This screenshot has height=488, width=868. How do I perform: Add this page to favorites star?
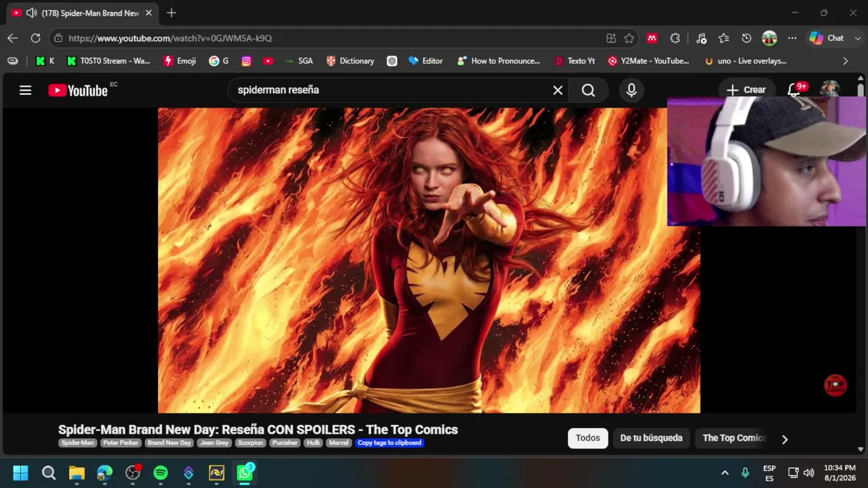pyautogui.click(x=629, y=38)
